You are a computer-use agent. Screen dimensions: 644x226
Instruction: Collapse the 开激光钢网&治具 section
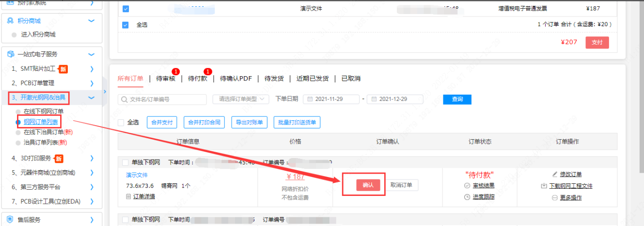[91, 98]
